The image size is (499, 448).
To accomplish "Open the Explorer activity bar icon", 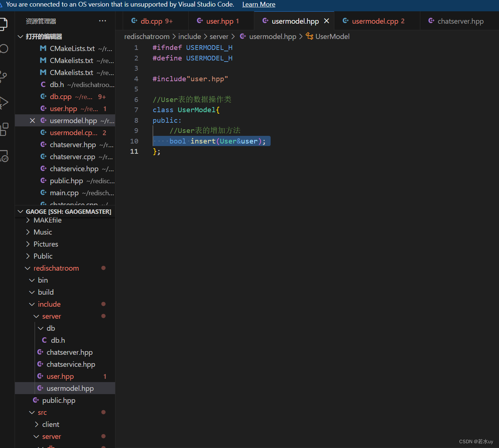I will point(3,24).
